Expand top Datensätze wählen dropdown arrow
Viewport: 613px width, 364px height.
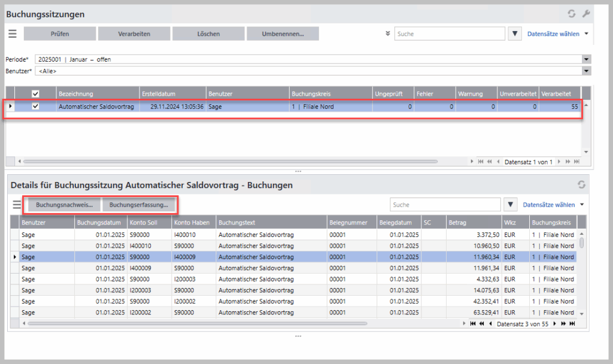[x=586, y=34]
